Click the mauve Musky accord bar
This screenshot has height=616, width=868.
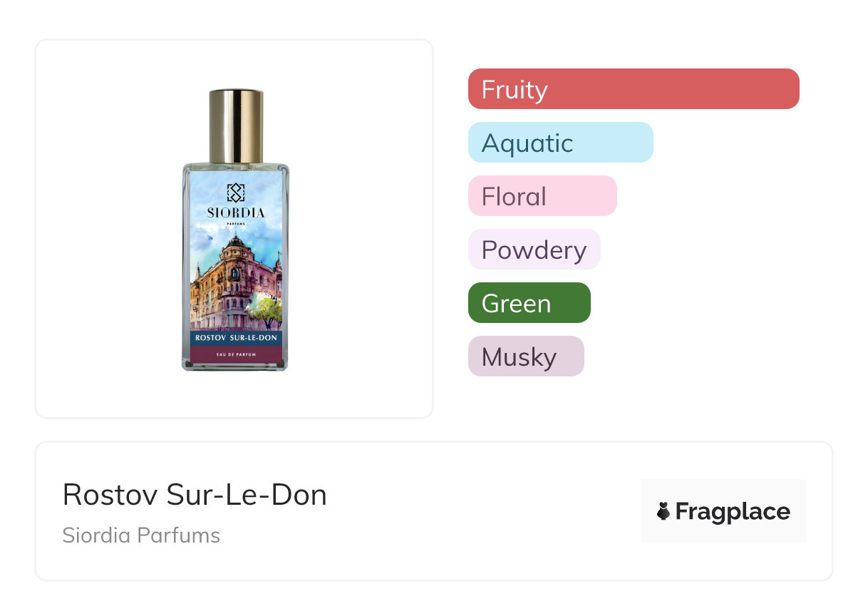pyautogui.click(x=526, y=356)
